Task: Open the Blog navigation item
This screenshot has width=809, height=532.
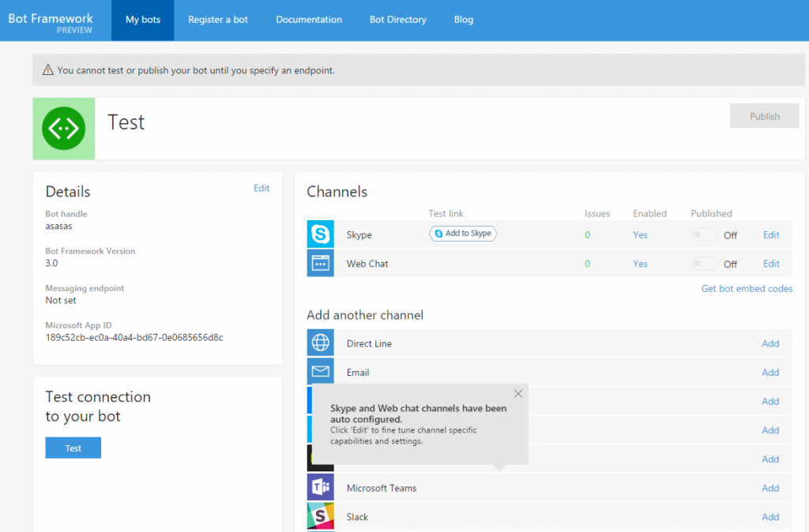Action: (x=463, y=20)
